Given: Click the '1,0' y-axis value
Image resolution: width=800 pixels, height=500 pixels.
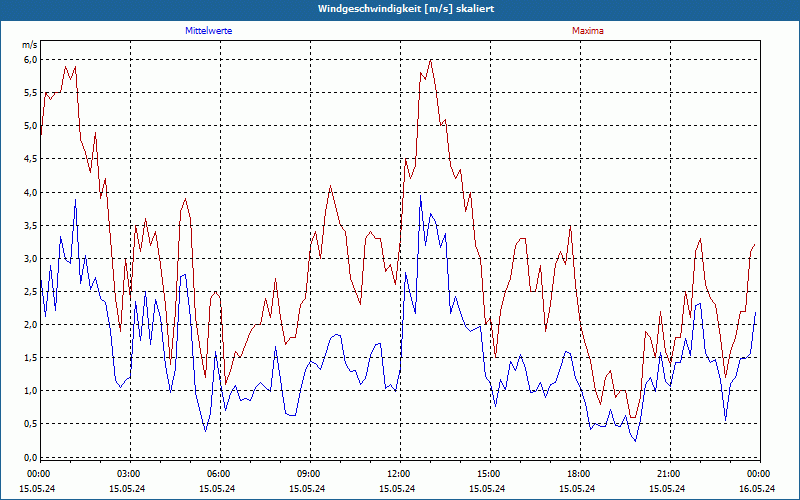Looking at the screenshot, I should pos(30,391).
